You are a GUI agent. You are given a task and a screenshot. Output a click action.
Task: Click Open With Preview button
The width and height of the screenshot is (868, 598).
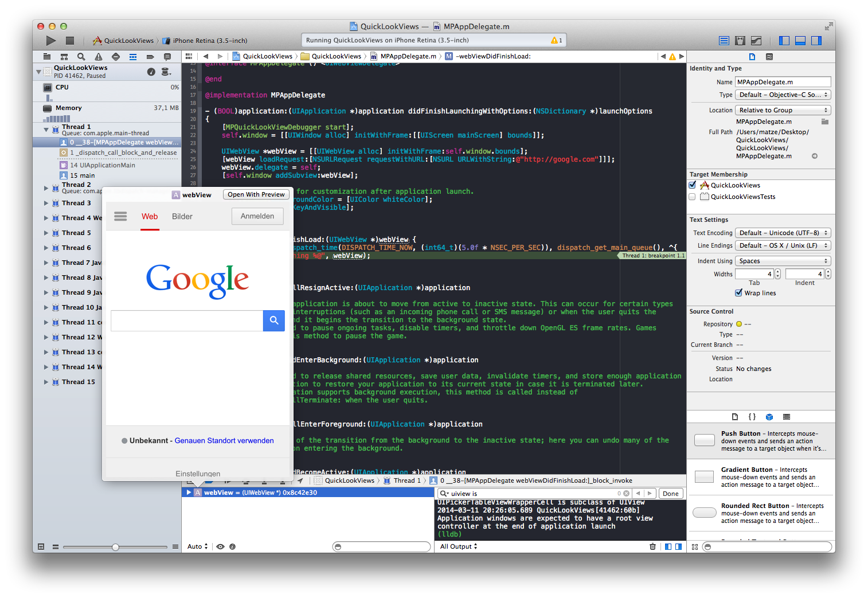click(256, 194)
